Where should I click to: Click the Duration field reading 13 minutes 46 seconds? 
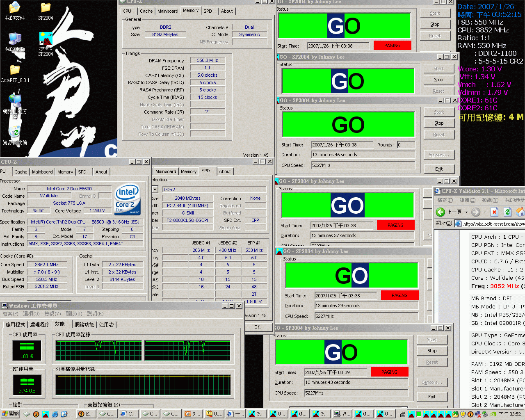pos(363,155)
